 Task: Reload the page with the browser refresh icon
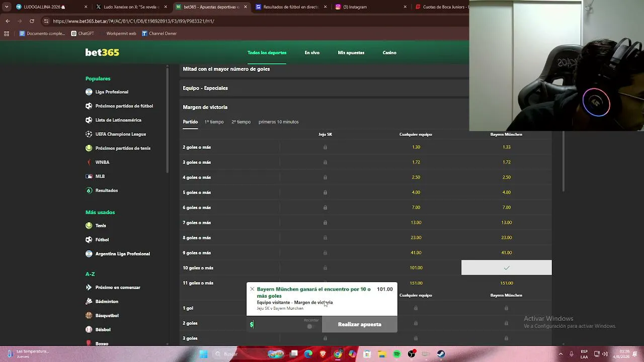(32, 21)
